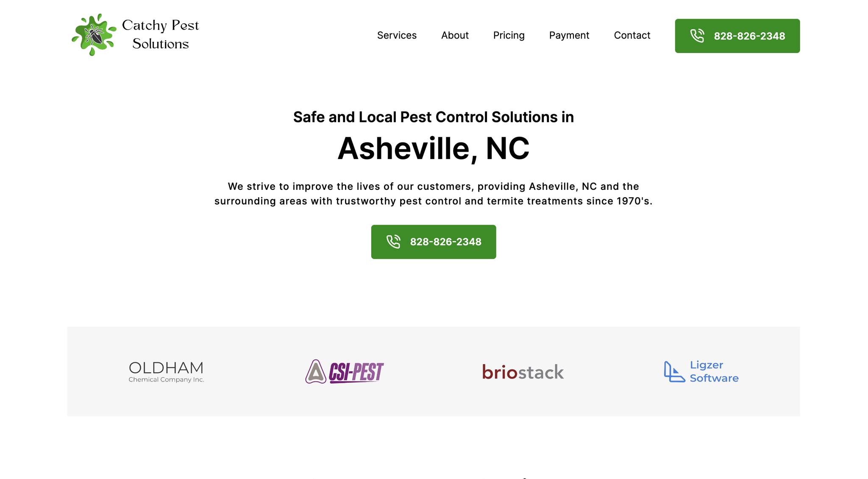Image resolution: width=868 pixels, height=479 pixels.
Task: Click the CSI-Pest triangle logo icon
Action: click(316, 371)
